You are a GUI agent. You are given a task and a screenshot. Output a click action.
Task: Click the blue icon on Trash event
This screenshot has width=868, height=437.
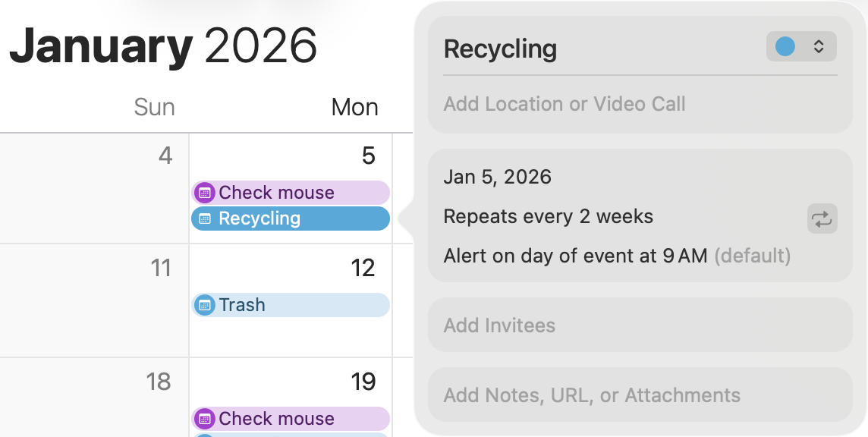204,305
